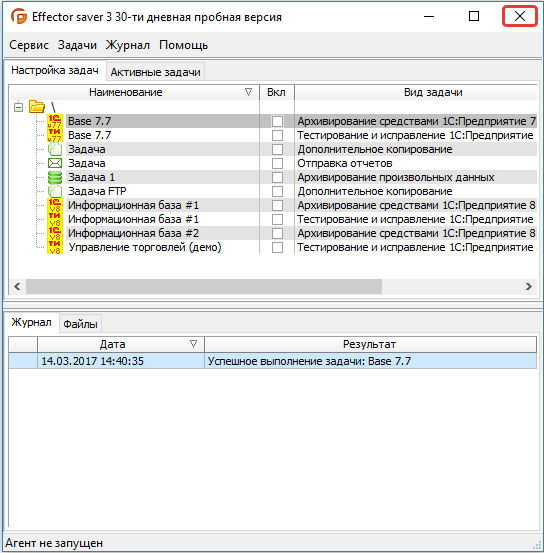Click the Вид задачи column header
This screenshot has height=553, width=544.
(x=416, y=92)
